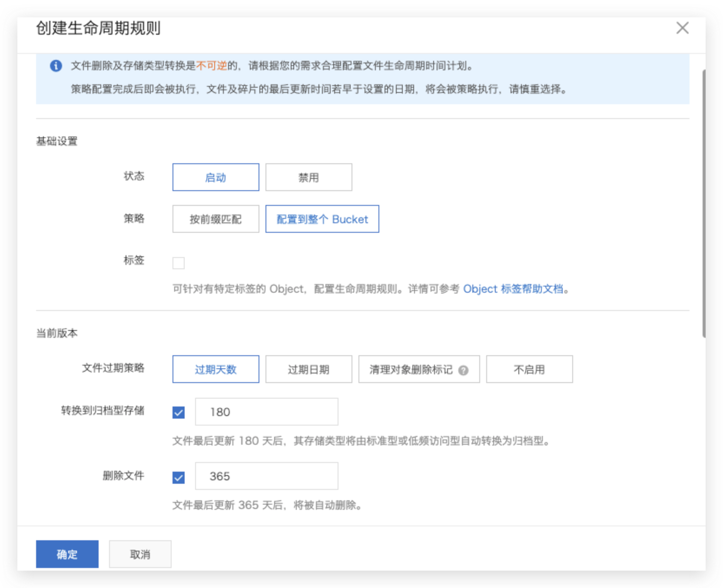Click the delete days field showing 365
This screenshot has width=723, height=588.
point(266,476)
